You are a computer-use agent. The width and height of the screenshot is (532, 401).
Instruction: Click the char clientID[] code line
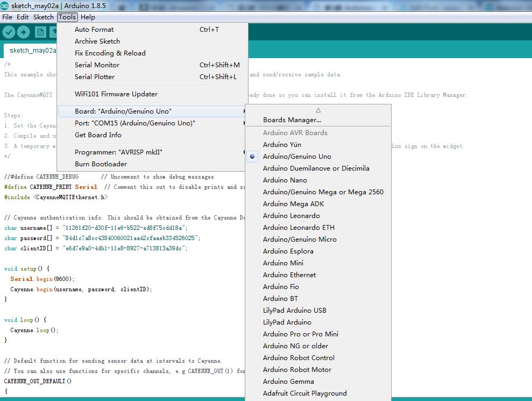96,249
